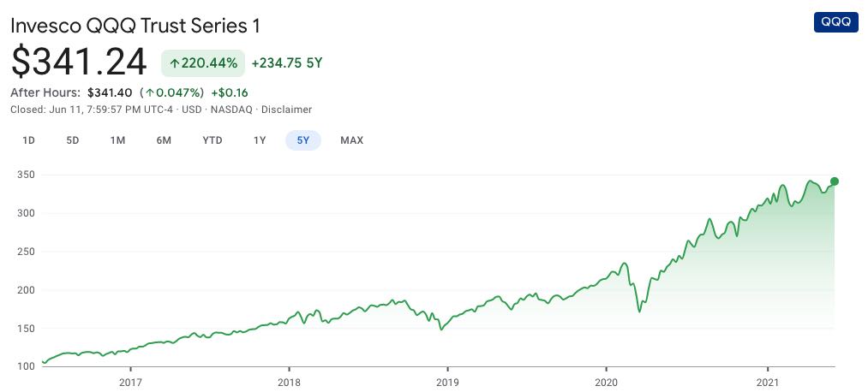
Task: Click the selected 5Y range tab
Action: tap(303, 140)
